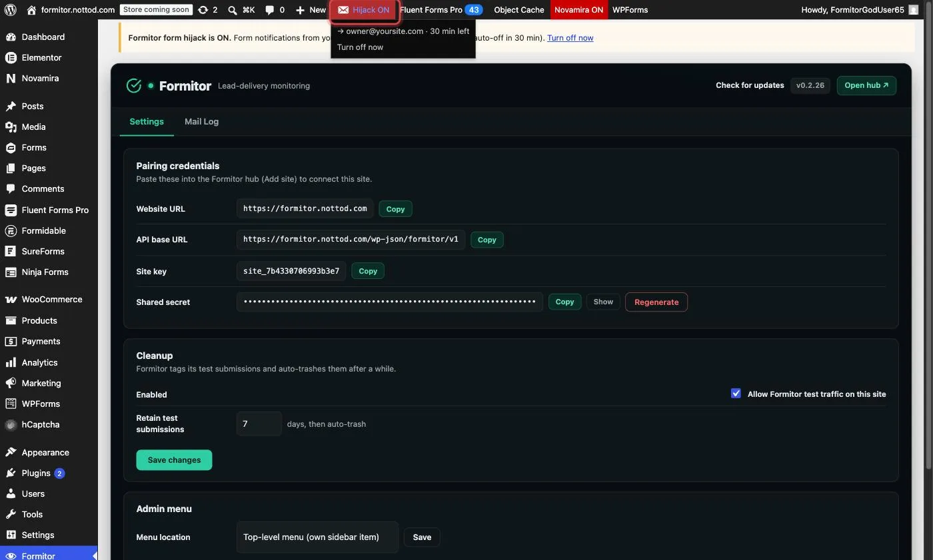
Task: Copy the Site key
Action: 368,271
